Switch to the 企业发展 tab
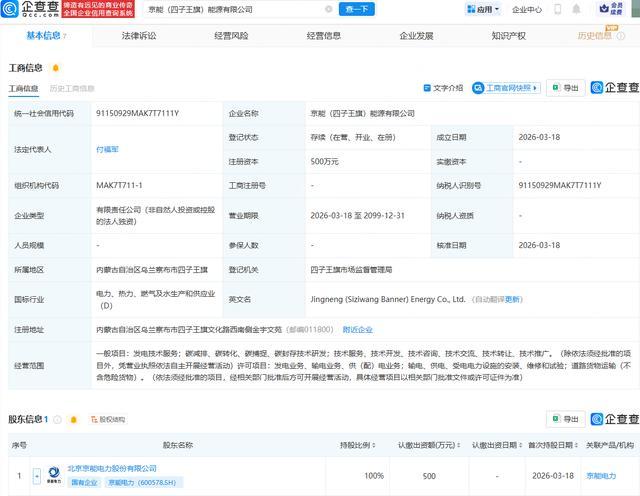 (416, 36)
